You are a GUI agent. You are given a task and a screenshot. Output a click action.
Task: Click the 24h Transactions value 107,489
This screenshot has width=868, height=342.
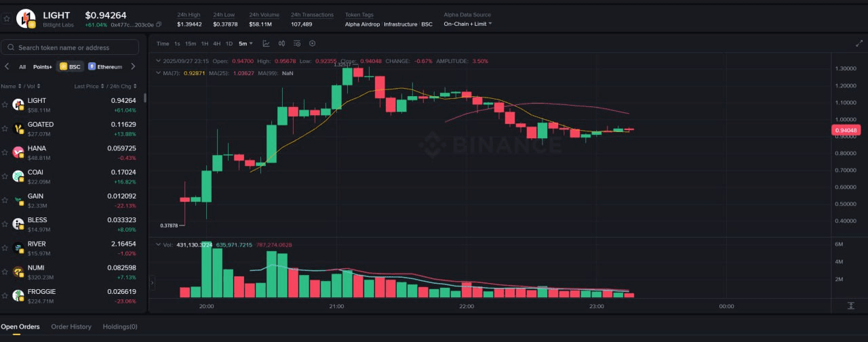[302, 24]
